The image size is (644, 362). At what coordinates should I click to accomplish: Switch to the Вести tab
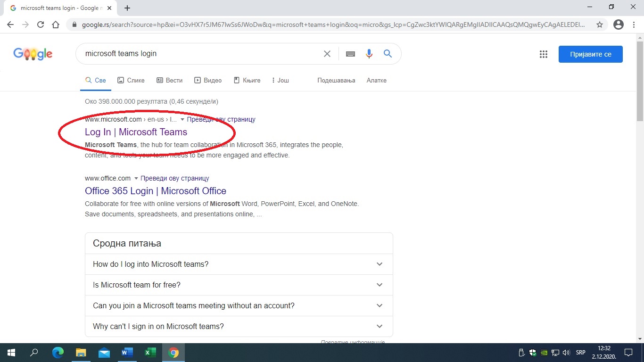(170, 81)
